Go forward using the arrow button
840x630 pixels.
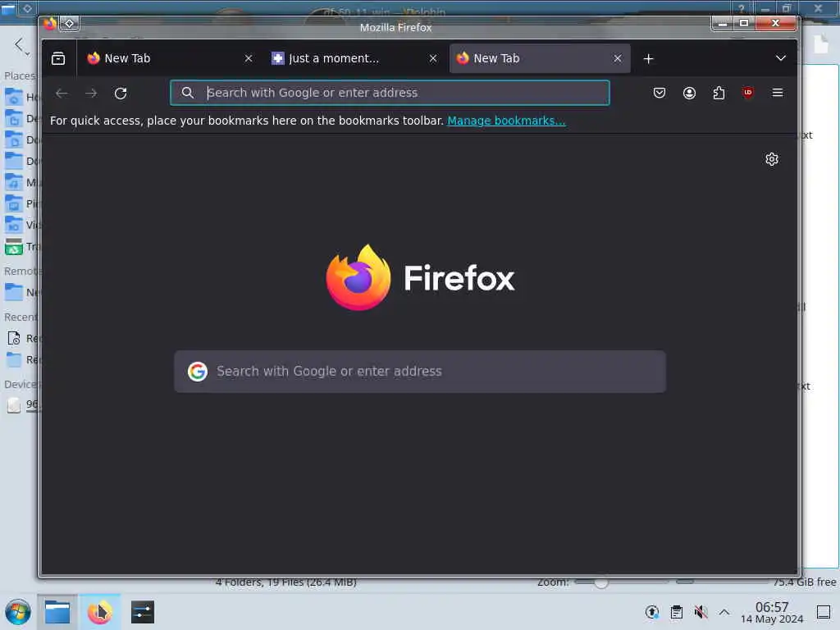[91, 94]
